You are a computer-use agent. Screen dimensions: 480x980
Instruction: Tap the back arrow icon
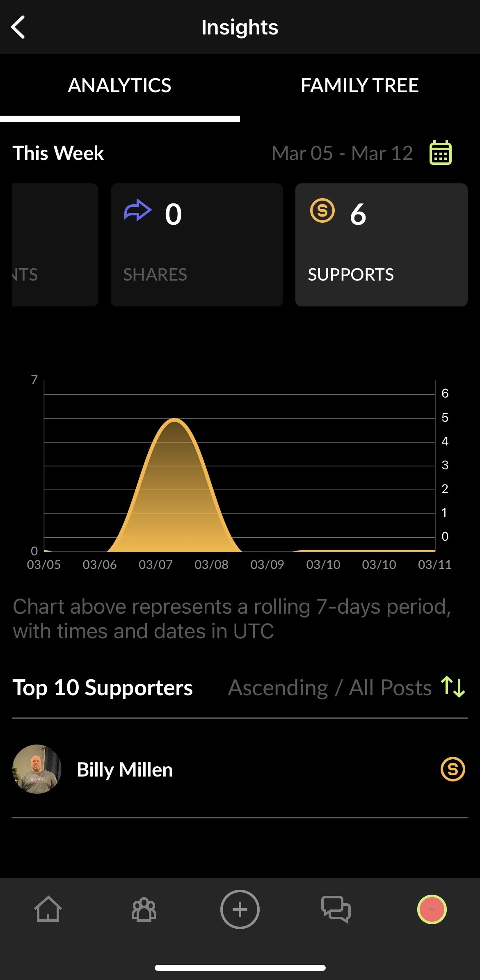[x=18, y=27]
